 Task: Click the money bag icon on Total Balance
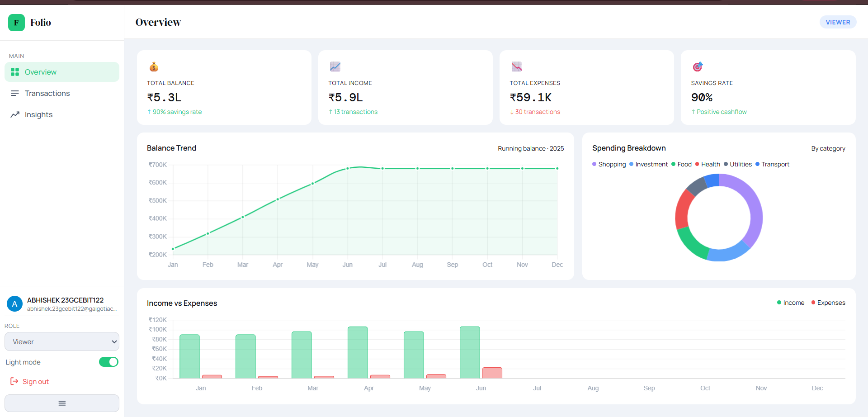(x=154, y=67)
